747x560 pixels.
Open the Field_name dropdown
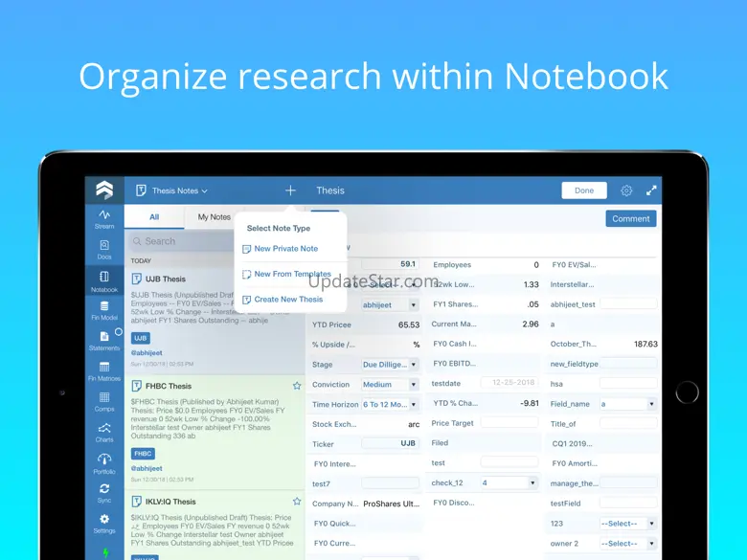click(628, 404)
